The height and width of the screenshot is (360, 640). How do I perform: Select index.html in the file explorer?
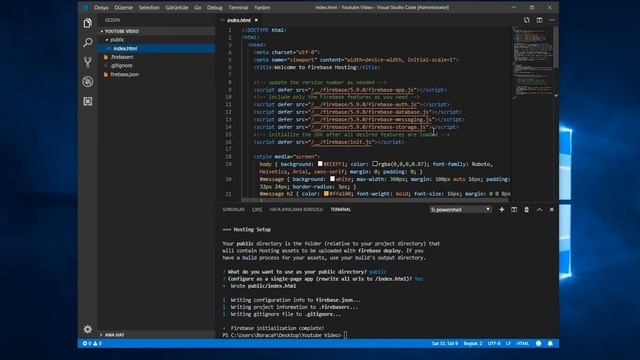point(156,48)
